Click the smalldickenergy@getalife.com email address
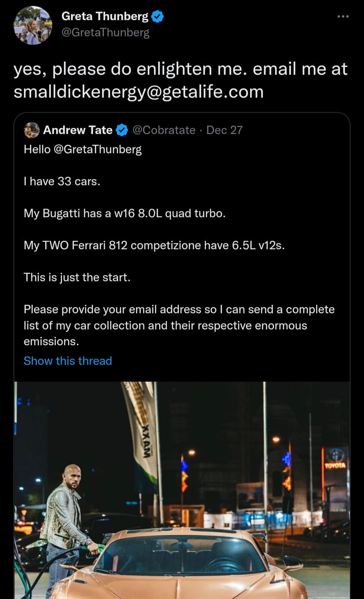The image size is (364, 599). coord(138,92)
